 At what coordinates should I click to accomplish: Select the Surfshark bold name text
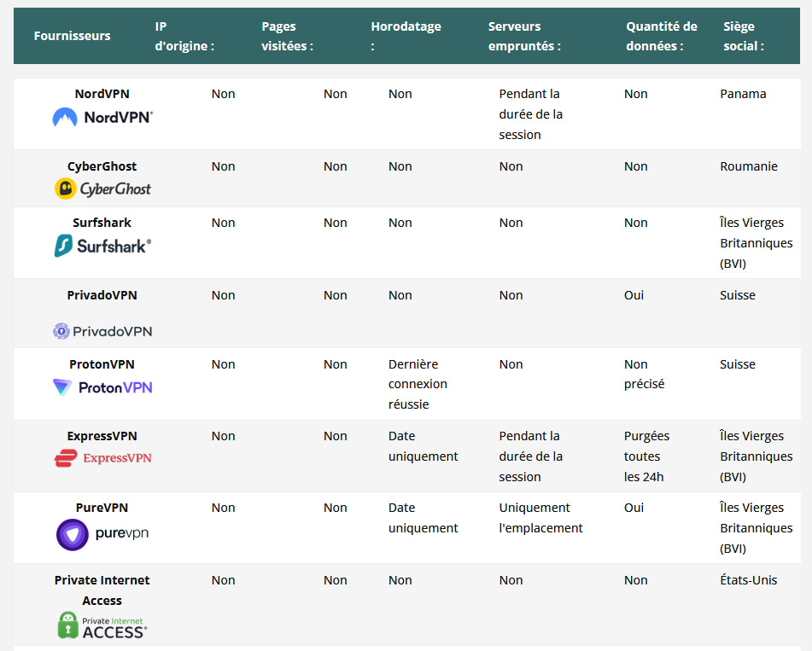[102, 223]
